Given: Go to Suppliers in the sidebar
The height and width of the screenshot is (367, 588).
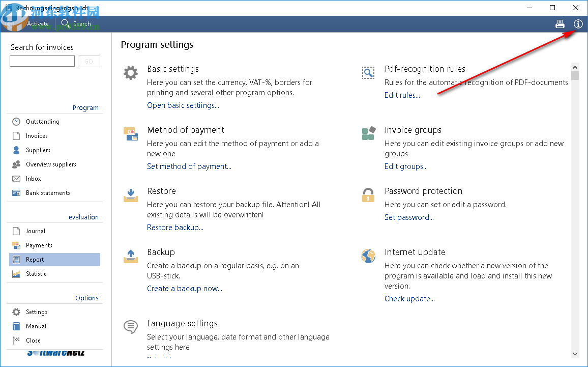Looking at the screenshot, I should [x=38, y=150].
